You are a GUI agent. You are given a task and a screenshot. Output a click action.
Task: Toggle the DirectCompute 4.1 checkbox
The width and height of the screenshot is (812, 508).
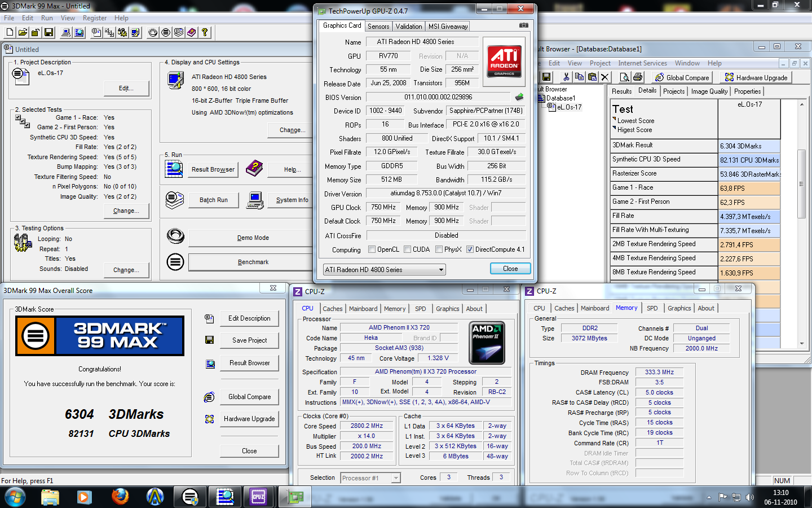(x=470, y=249)
